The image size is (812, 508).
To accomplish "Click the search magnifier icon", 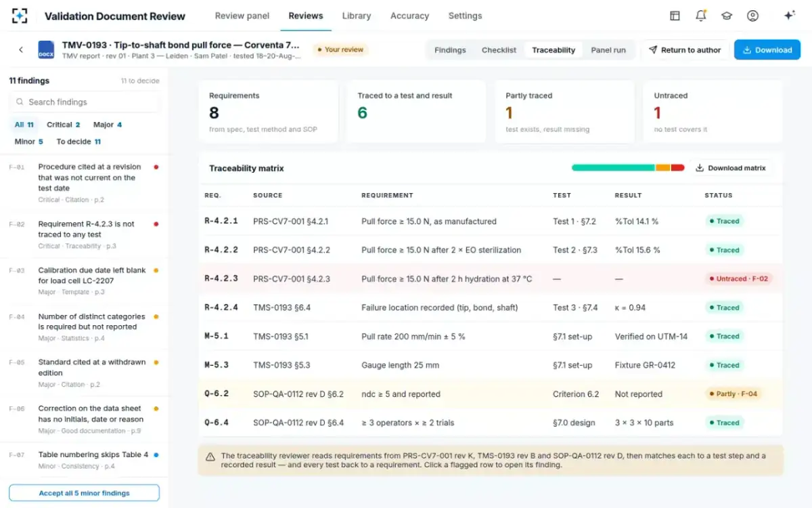I will click(20, 102).
